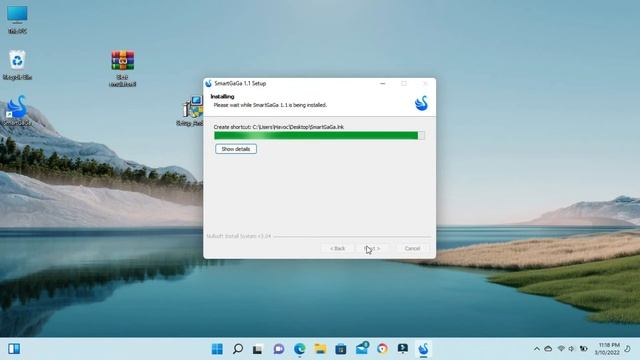Open taskbar Search
Image resolution: width=640 pixels, height=360 pixels.
coord(238,349)
